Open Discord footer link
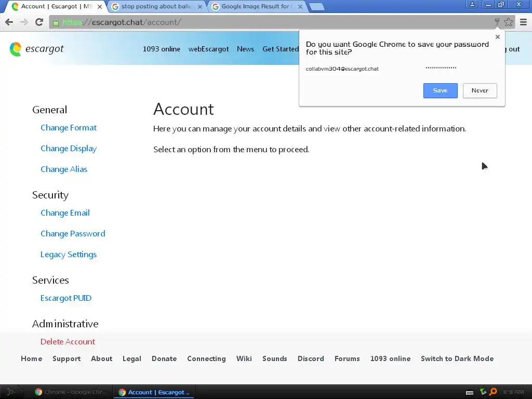The height and width of the screenshot is (399, 532). click(x=311, y=358)
